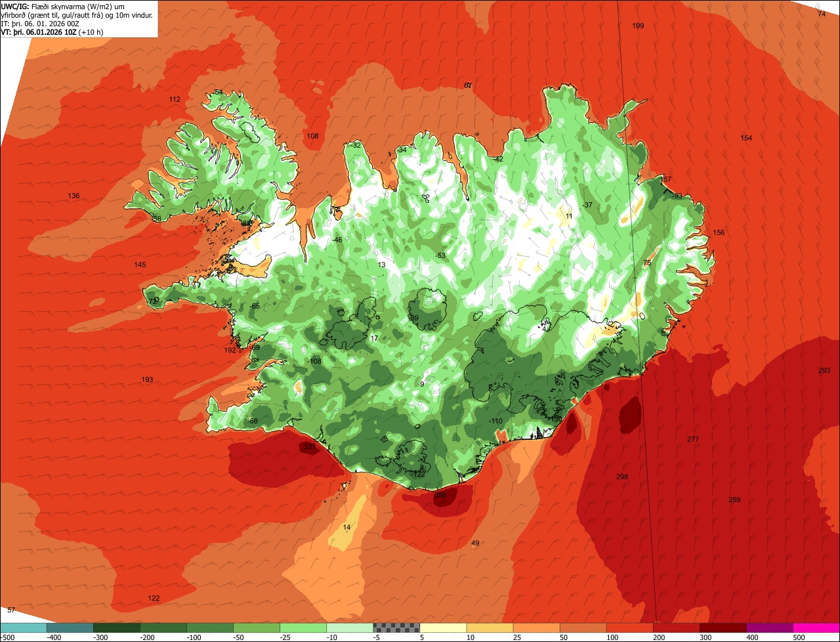This screenshot has height=642, width=840.
Task: Click the value 192 near the Reykjanes coast
Action: (x=230, y=350)
